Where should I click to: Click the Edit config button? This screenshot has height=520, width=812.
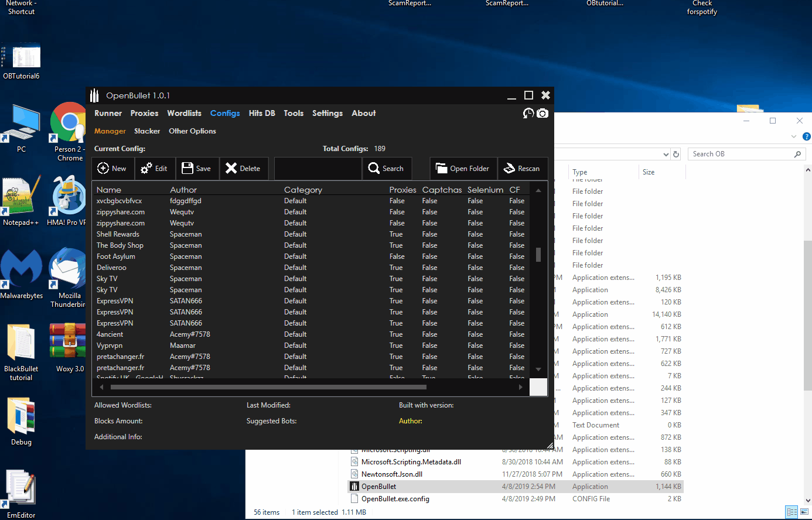[155, 169]
